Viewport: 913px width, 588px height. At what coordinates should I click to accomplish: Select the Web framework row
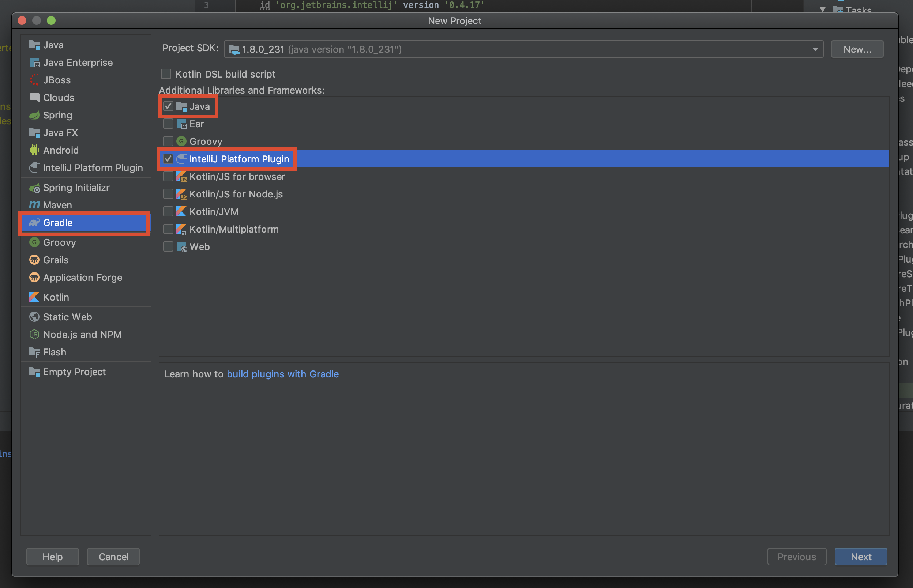point(200,247)
